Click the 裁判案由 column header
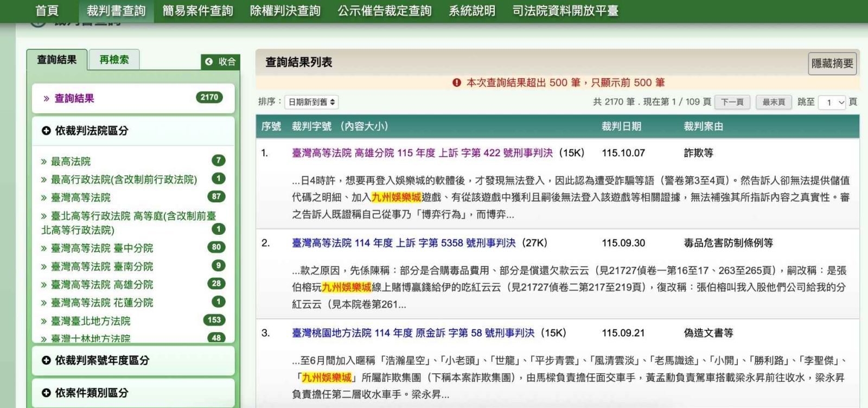This screenshot has width=868, height=408. point(703,126)
